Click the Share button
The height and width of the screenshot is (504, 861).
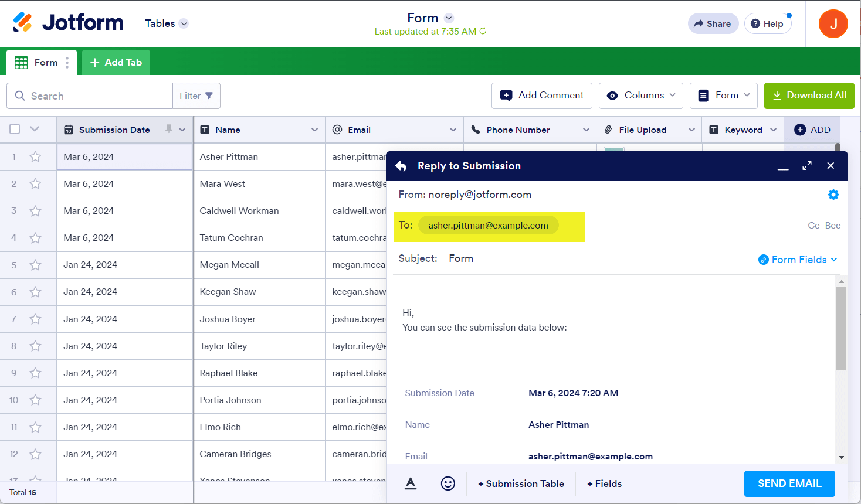(x=713, y=23)
